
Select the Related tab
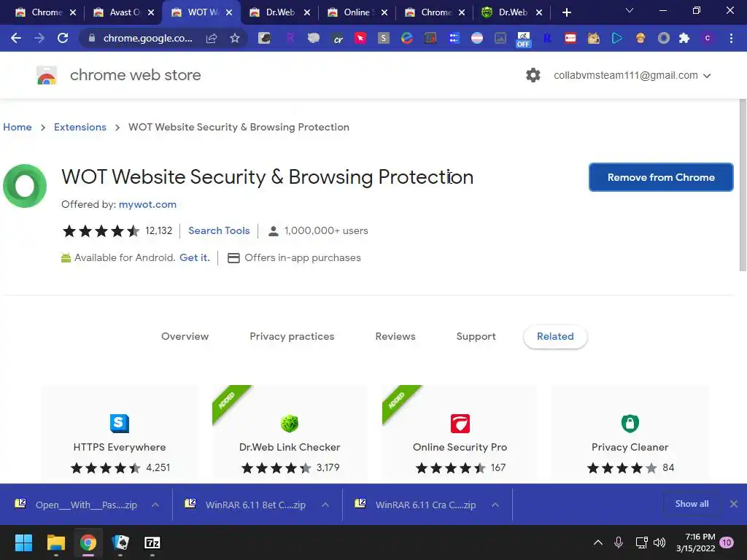coord(555,337)
